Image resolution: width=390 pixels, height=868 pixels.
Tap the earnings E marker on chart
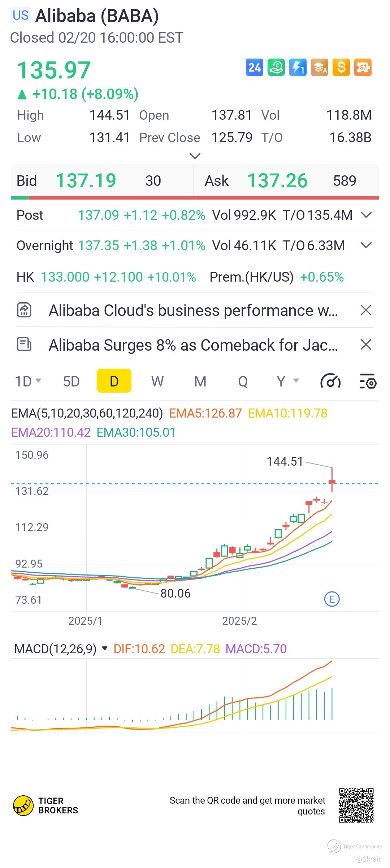332,599
